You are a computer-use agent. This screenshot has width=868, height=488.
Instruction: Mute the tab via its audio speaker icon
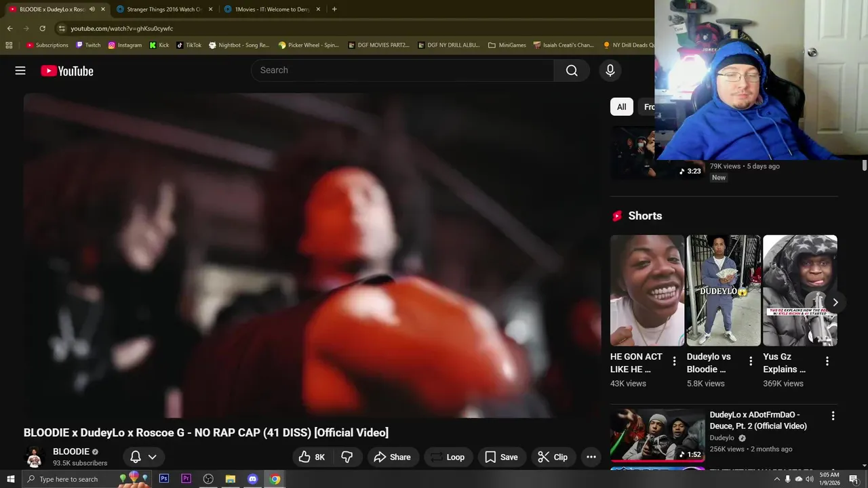click(x=92, y=9)
